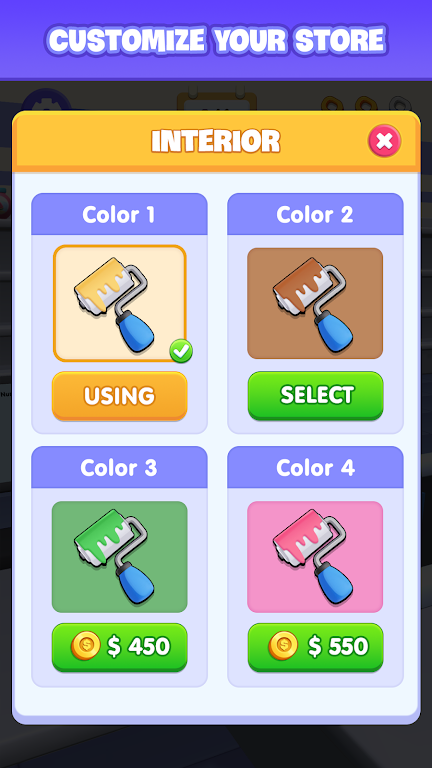Image resolution: width=432 pixels, height=768 pixels.
Task: Click the gold coin on $550 button
Action: [283, 646]
